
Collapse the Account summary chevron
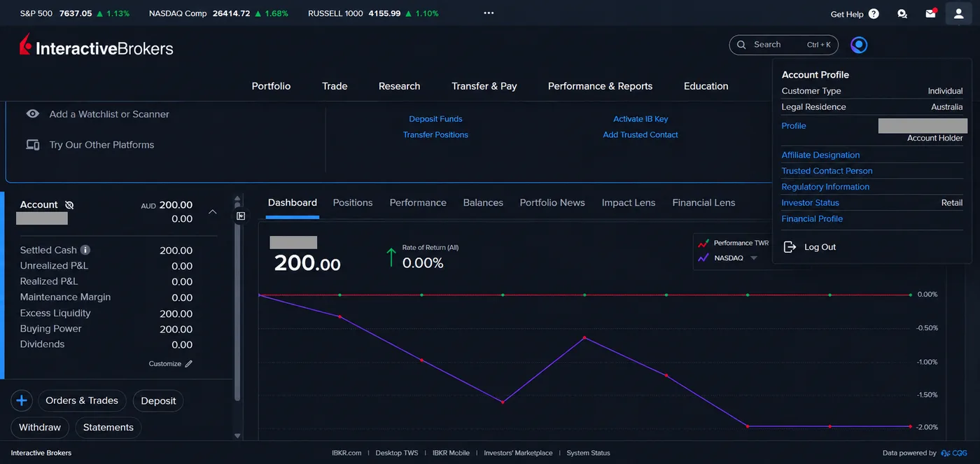pyautogui.click(x=213, y=211)
